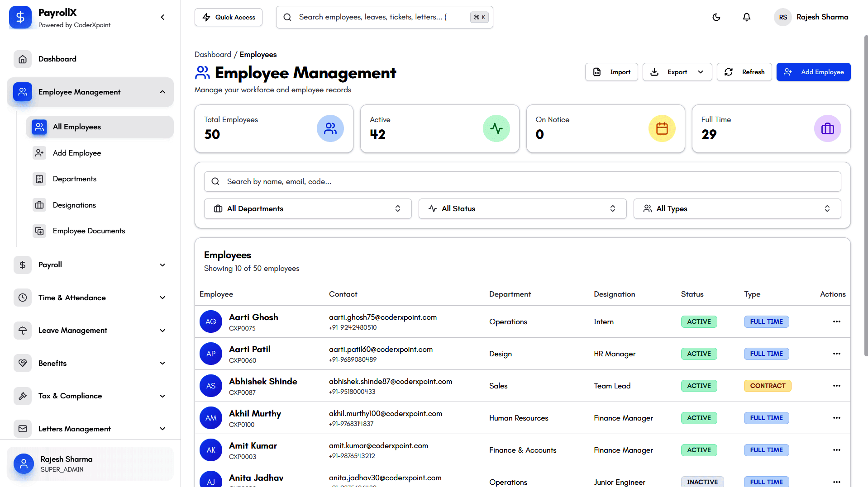Focus the search by name, email, code field

522,181
